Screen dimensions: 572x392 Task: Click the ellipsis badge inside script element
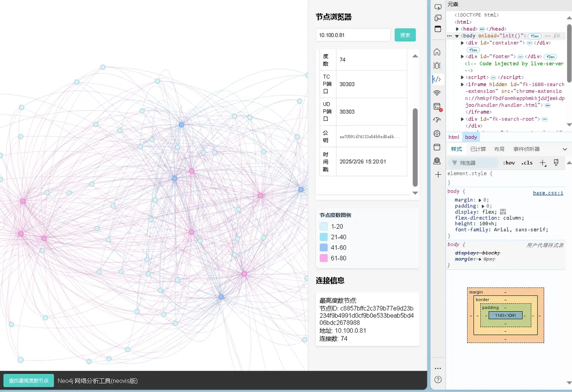pos(493,77)
